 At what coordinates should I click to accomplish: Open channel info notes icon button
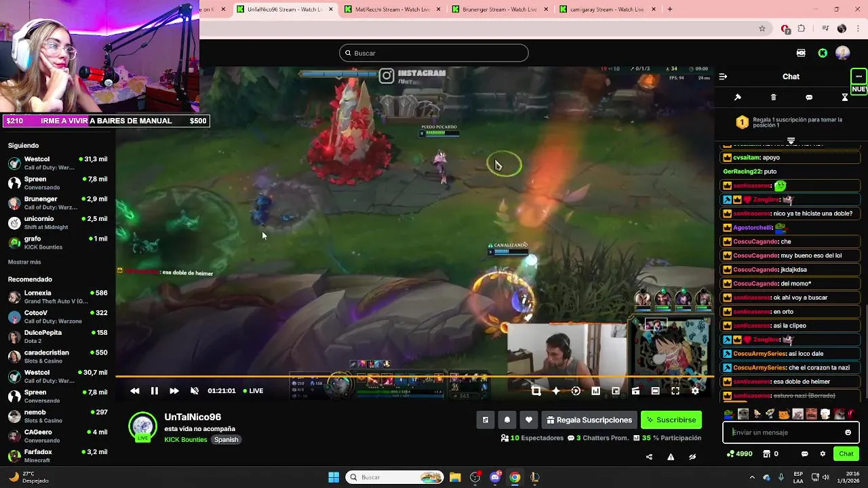tap(486, 420)
